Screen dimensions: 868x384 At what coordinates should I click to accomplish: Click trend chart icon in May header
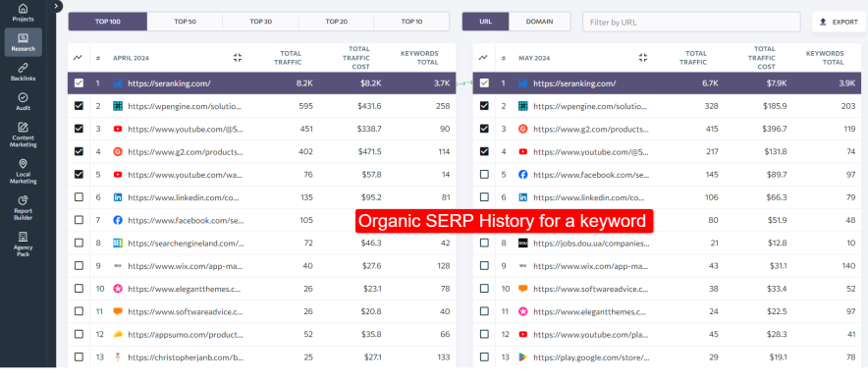click(x=484, y=58)
